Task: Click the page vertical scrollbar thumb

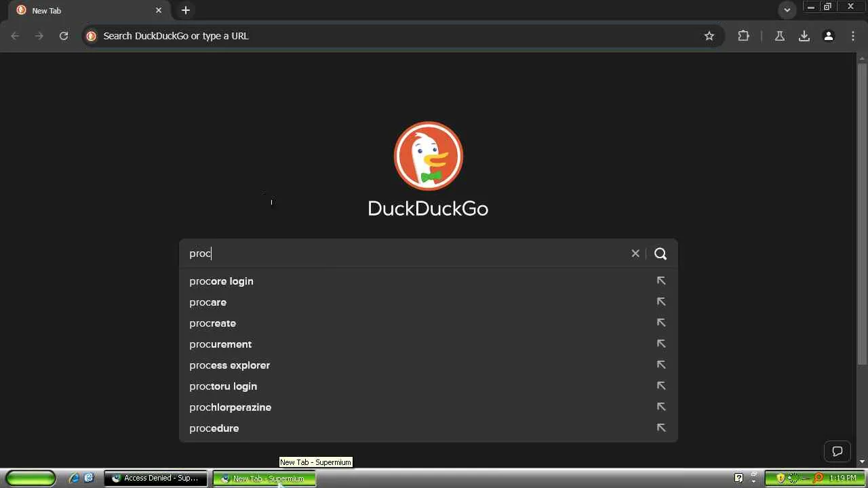Action: 862,213
